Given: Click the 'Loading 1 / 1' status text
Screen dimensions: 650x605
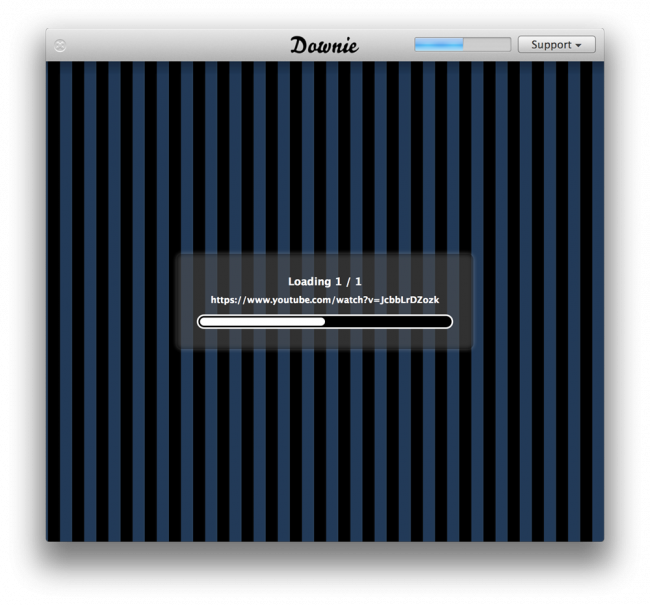Looking at the screenshot, I should click(325, 282).
